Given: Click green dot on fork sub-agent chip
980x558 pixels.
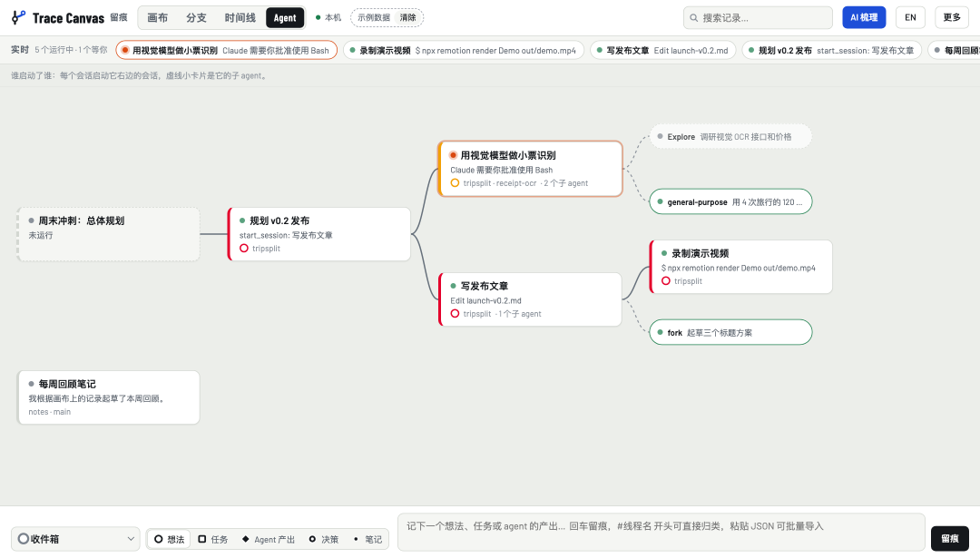Looking at the screenshot, I should pyautogui.click(x=660, y=332).
